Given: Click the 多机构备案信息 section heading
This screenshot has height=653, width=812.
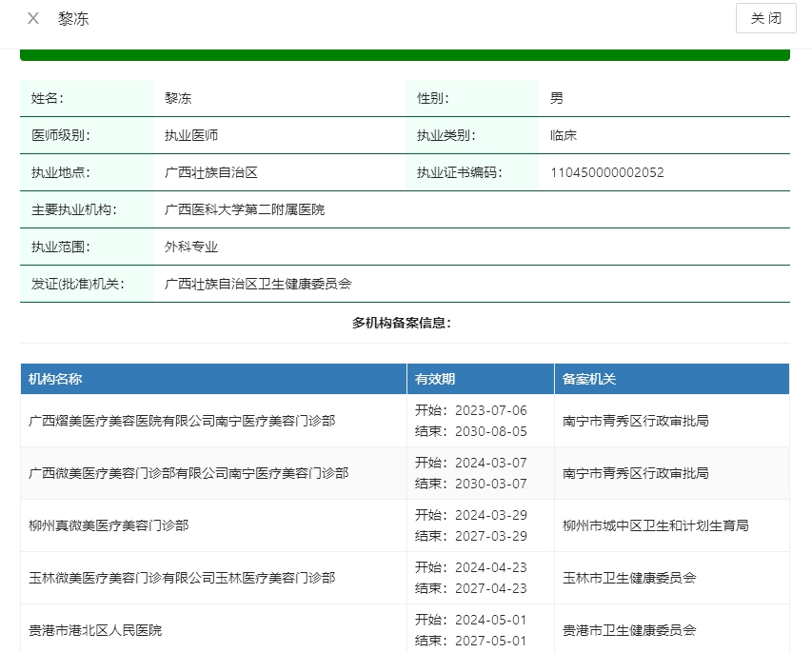Looking at the screenshot, I should pos(402,323).
